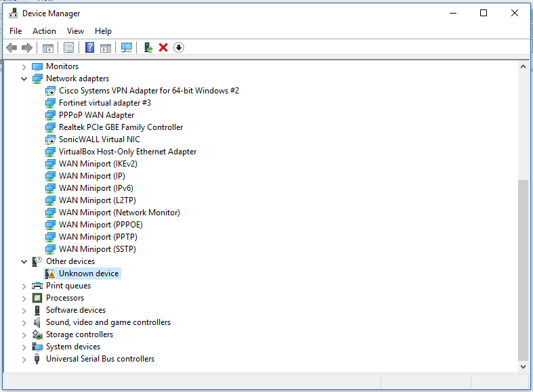The image size is (533, 392).
Task: Open the File menu
Action: (x=16, y=31)
